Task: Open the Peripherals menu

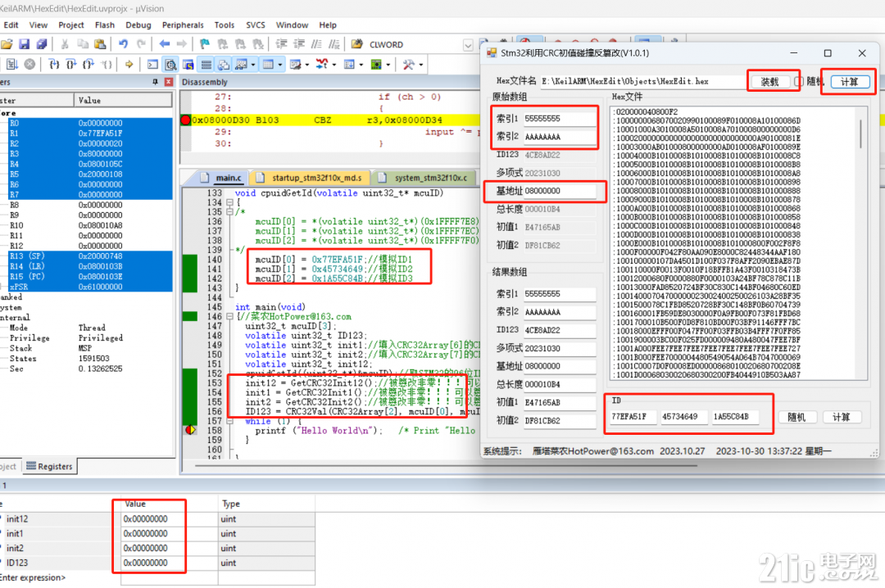Action: [x=183, y=25]
